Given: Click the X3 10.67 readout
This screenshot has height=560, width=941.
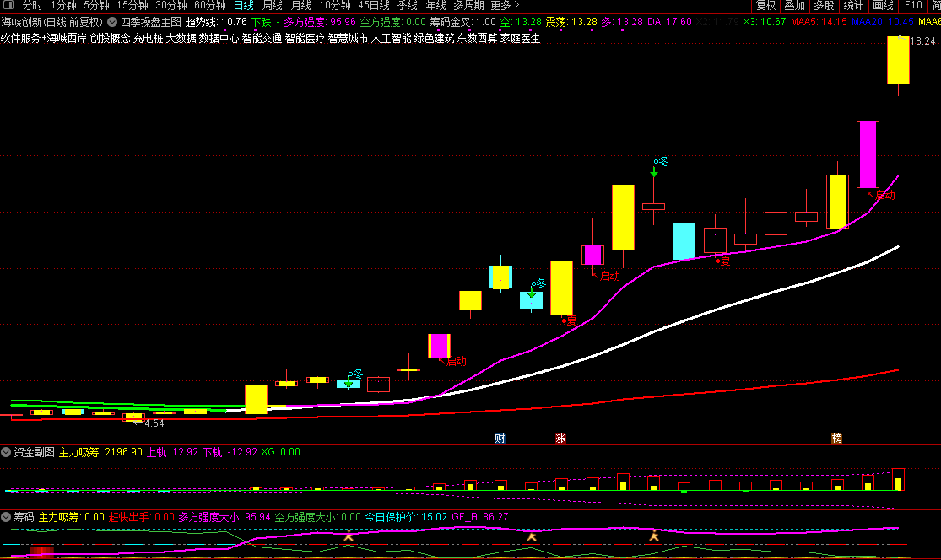Looking at the screenshot, I should click(x=764, y=22).
